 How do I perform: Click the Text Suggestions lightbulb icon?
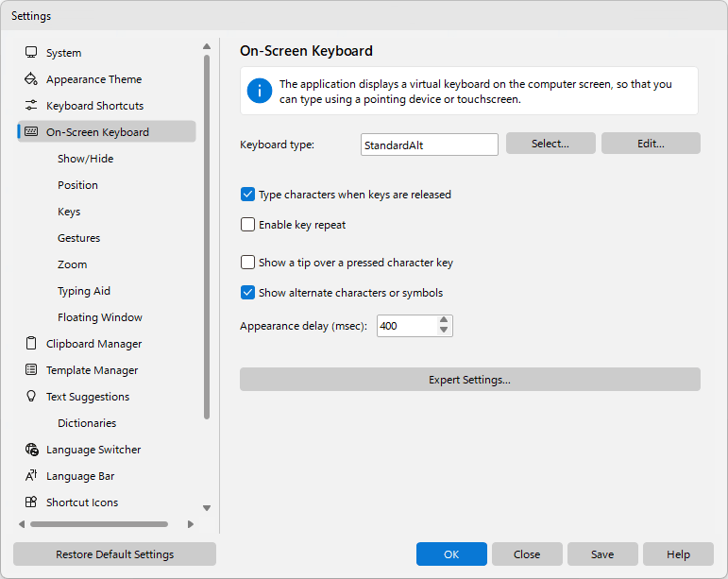pos(31,396)
